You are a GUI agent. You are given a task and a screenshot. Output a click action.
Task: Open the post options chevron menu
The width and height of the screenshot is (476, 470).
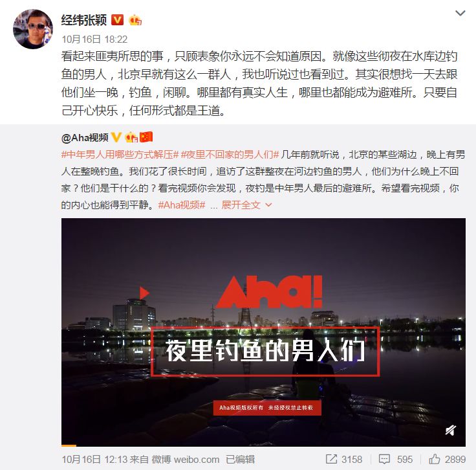pyautogui.click(x=460, y=13)
